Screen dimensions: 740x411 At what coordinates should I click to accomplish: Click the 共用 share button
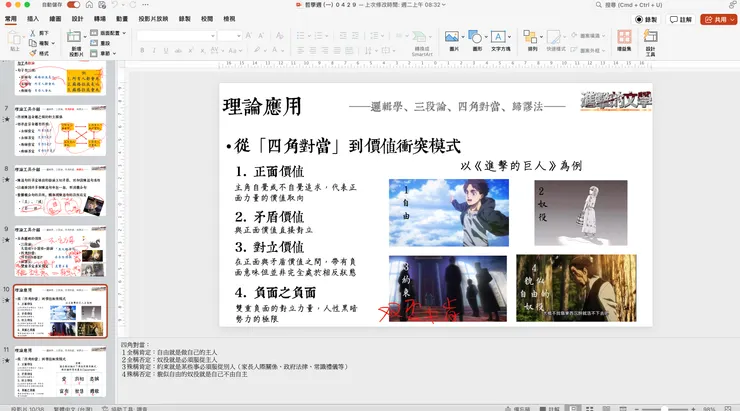[x=718, y=19]
